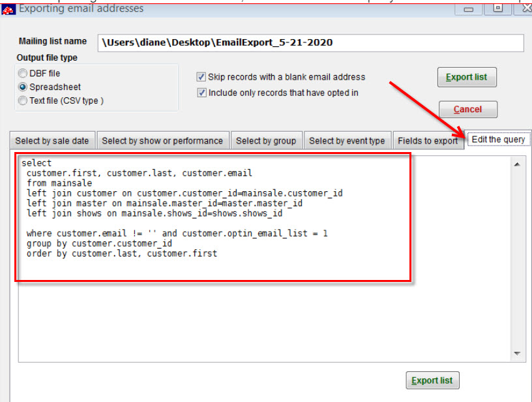This screenshot has height=402, width=532.
Task: Click the 'group by customer.customer_id' query line
Action: pos(99,244)
